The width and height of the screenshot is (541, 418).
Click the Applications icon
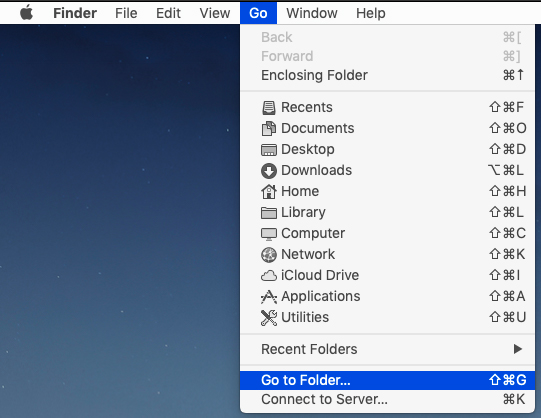[x=269, y=297]
